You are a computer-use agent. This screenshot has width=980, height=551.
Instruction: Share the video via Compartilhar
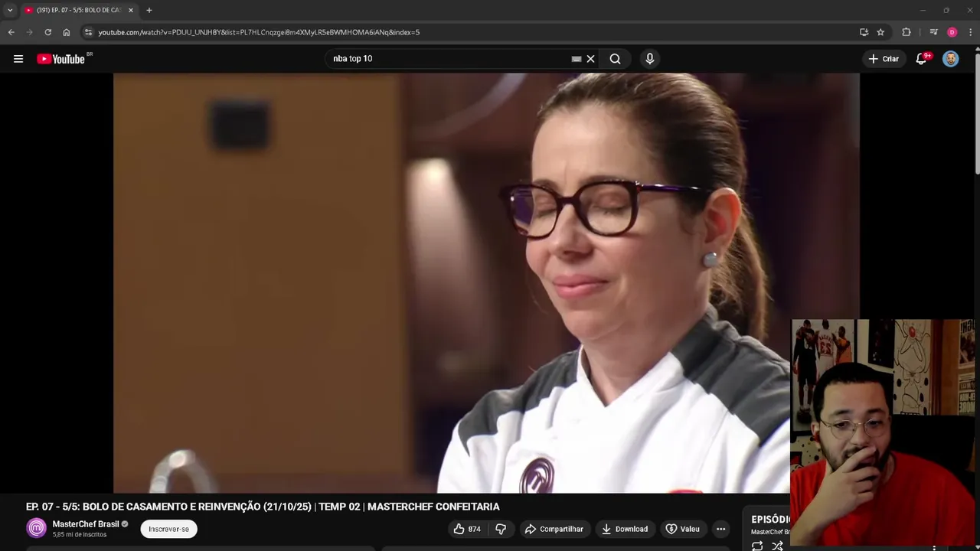[x=554, y=529]
